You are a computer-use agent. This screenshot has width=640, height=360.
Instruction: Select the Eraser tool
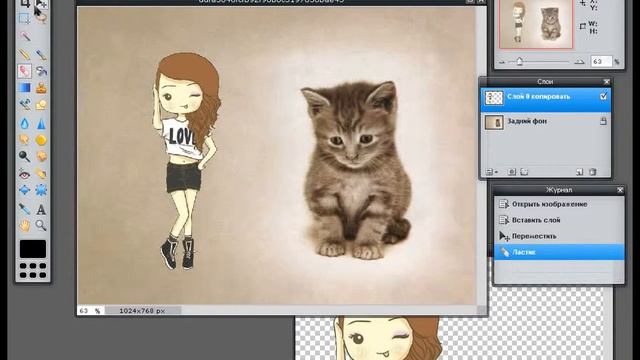pyautogui.click(x=25, y=71)
